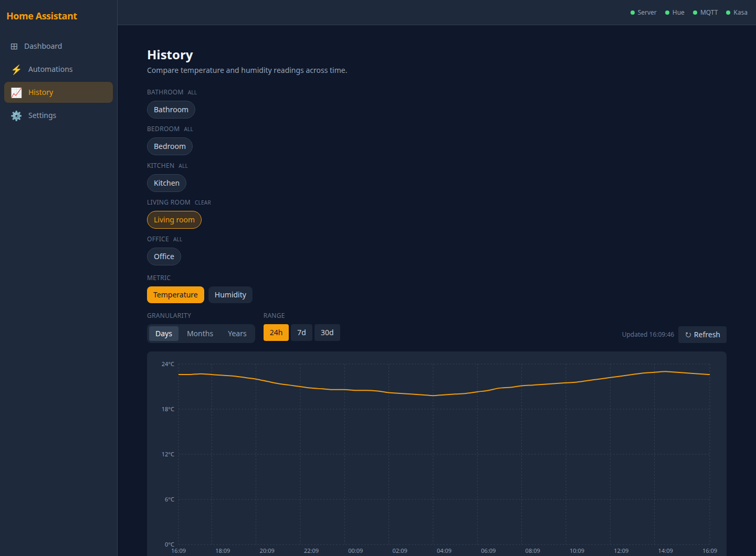
Task: Deselect the Living room chip
Action: (174, 220)
